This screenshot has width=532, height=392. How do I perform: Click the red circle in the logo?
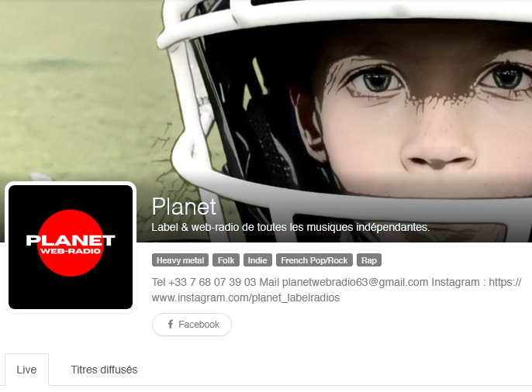71,243
